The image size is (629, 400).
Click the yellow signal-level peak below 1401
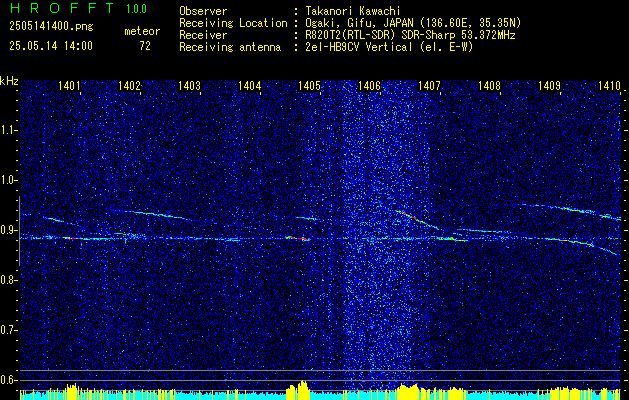(72, 392)
